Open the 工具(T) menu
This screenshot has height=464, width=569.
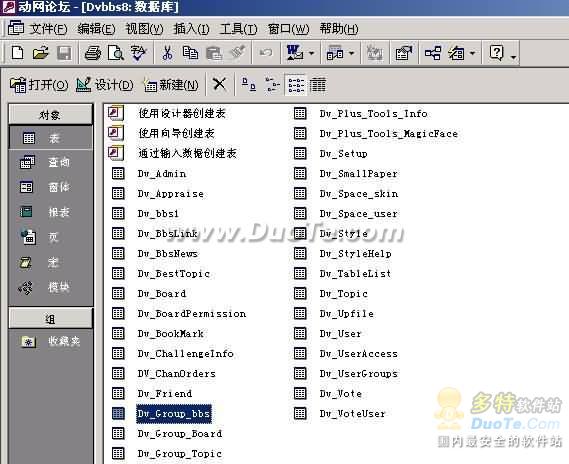238,29
